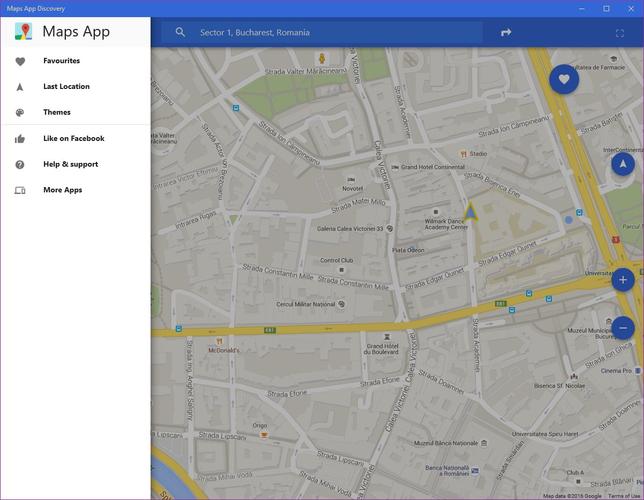The image size is (644, 500).
Task: Click the Galeria Calea Victoriei 33 marker
Action: pos(390,228)
